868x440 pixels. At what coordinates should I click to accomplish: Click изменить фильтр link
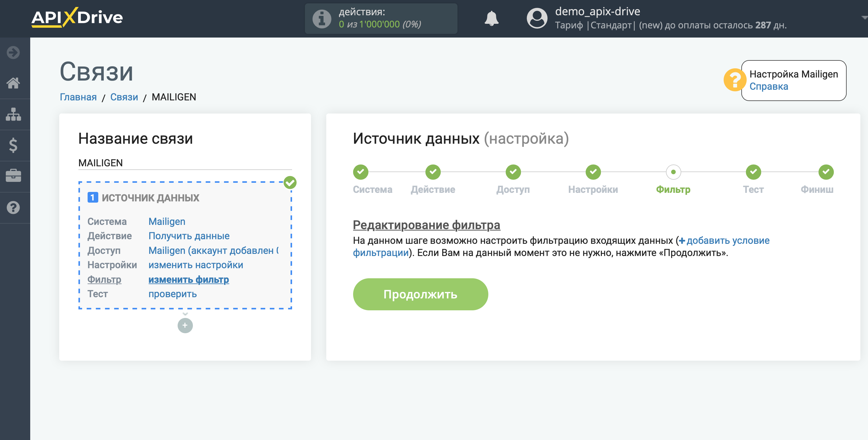(189, 279)
